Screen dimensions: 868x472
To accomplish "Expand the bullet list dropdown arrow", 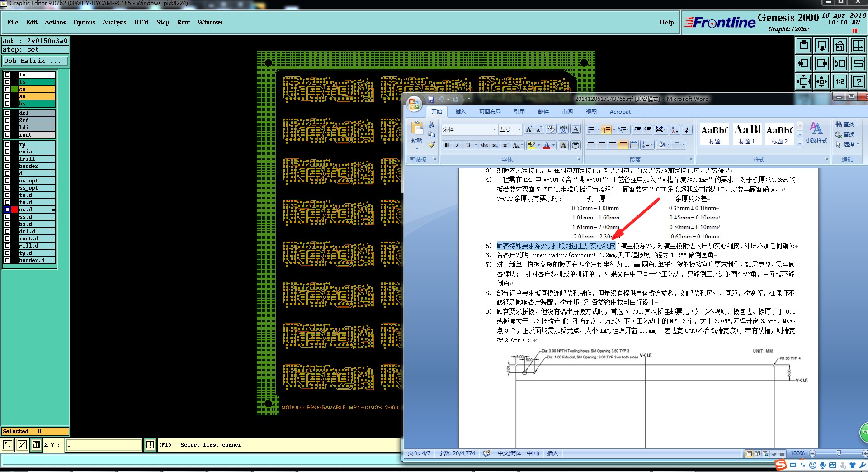I will pyautogui.click(x=598, y=130).
